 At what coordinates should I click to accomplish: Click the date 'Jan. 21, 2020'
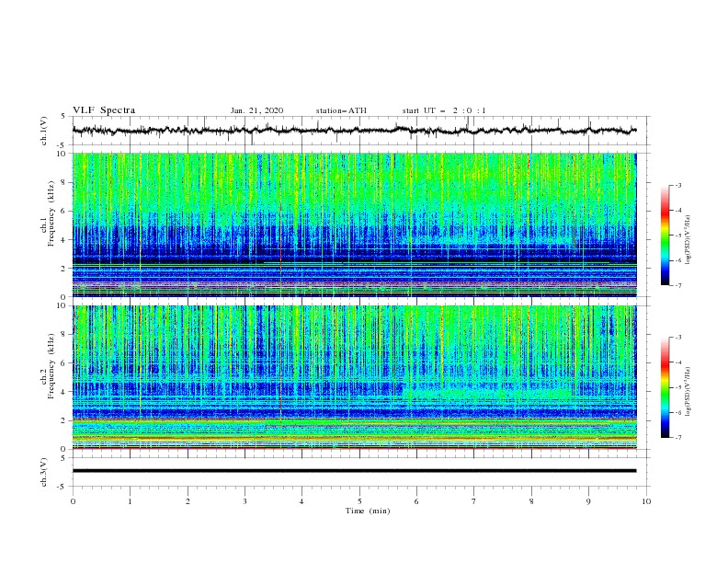click(x=256, y=110)
